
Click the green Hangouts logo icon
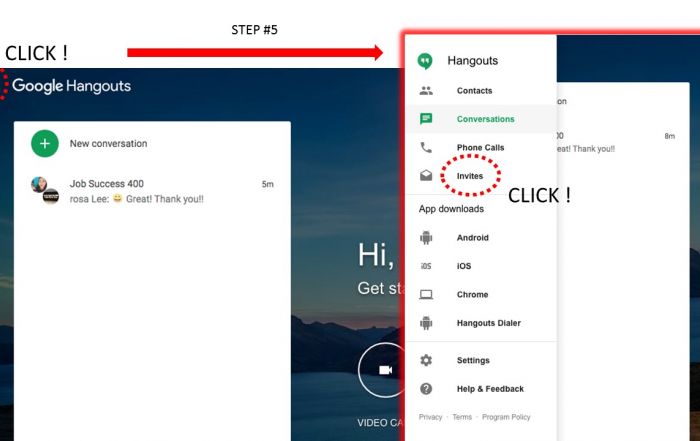(425, 61)
